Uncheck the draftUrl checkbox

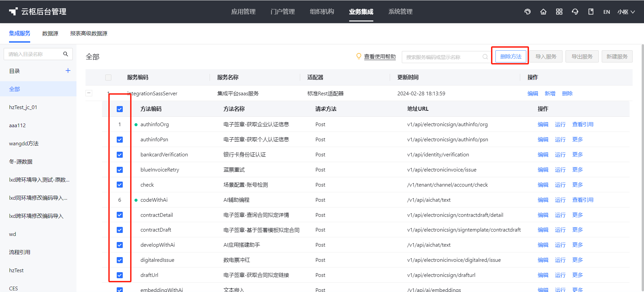click(x=120, y=275)
